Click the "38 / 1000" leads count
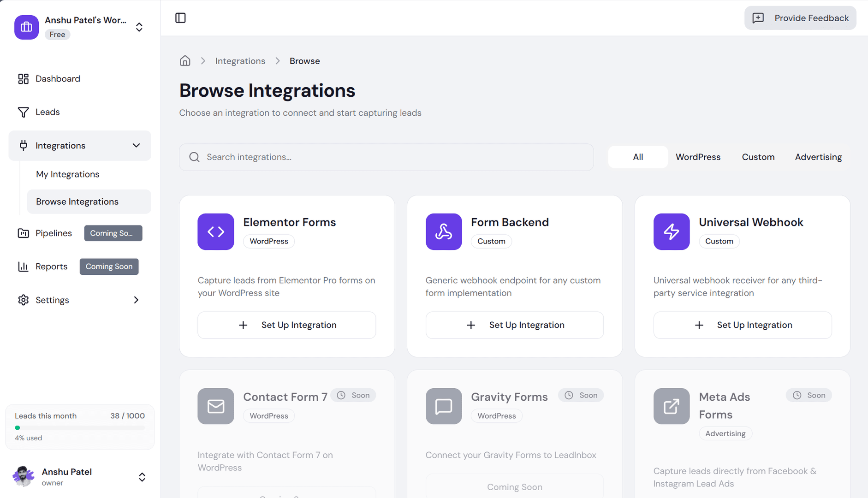 coord(127,416)
